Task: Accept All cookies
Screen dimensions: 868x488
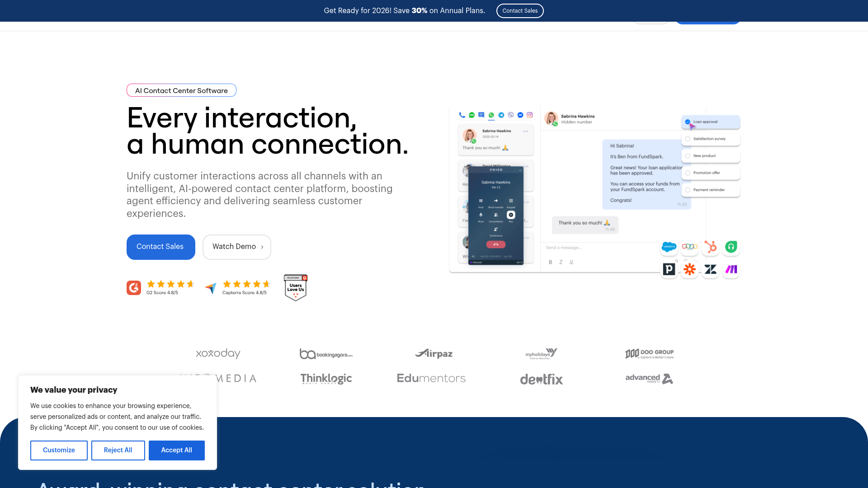Action: [x=176, y=450]
